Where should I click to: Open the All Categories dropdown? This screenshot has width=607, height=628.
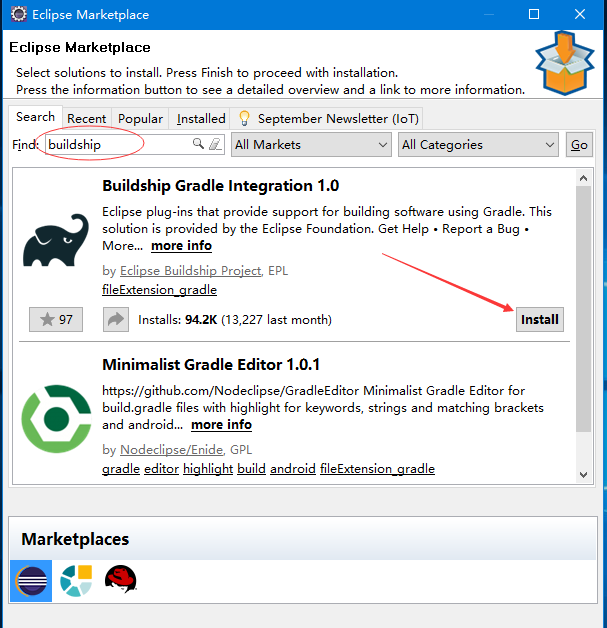click(x=478, y=145)
